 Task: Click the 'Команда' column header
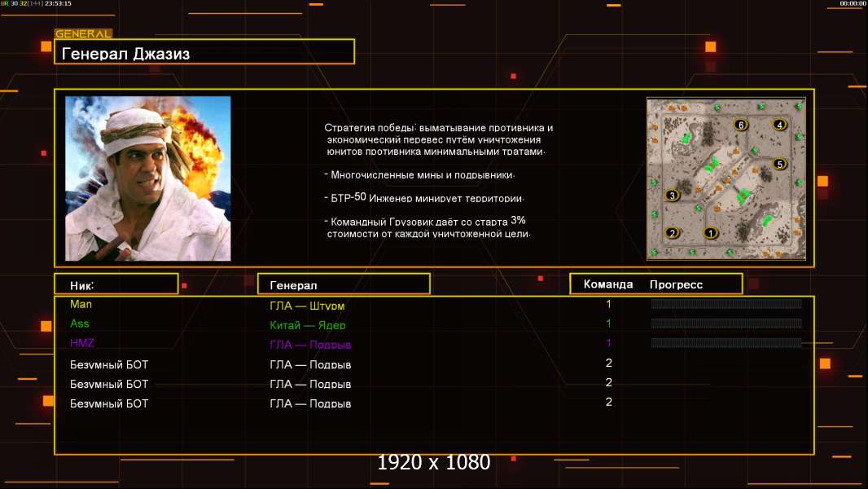coord(607,284)
